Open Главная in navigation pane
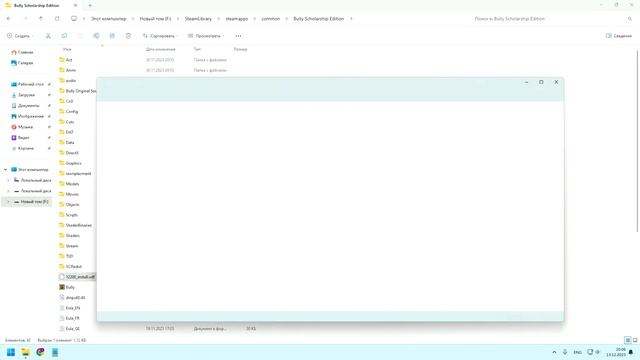Screen dimensions: 640x360 25,52
